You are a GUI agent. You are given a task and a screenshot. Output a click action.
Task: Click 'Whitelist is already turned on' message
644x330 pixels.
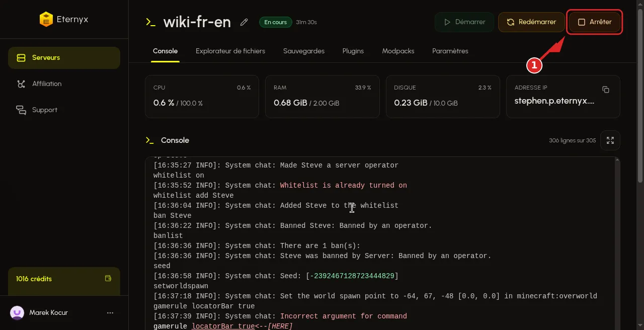pyautogui.click(x=344, y=186)
